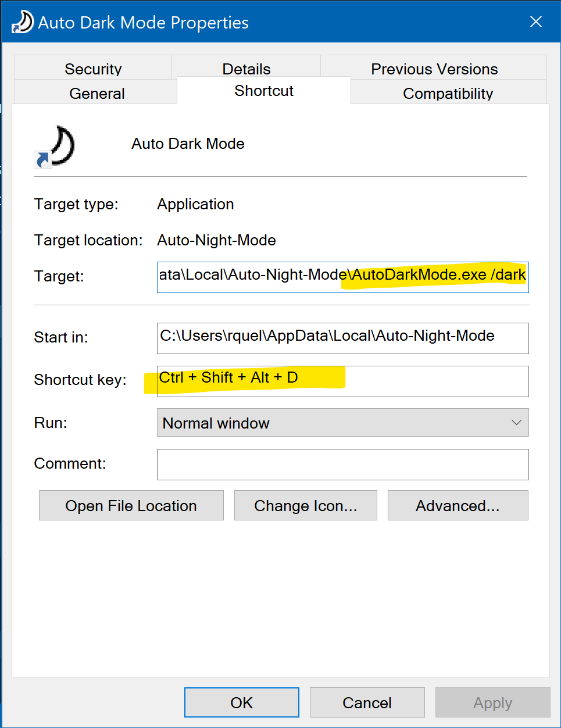Viewport: 561px width, 728px height.
Task: Switch to the Compatibility tab
Action: (x=448, y=93)
